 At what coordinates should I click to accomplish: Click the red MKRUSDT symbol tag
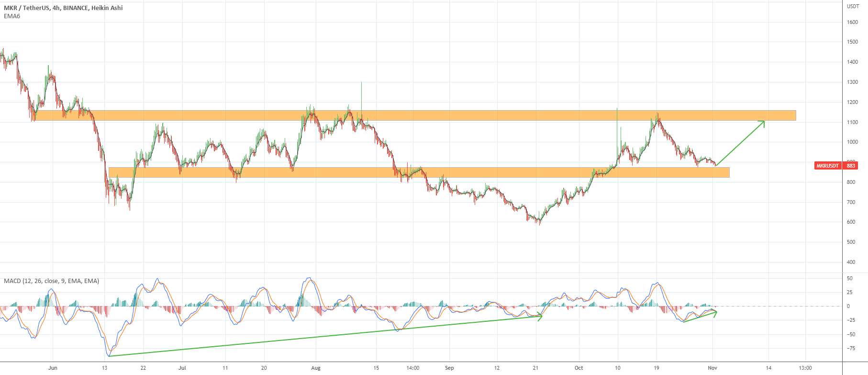[827, 166]
